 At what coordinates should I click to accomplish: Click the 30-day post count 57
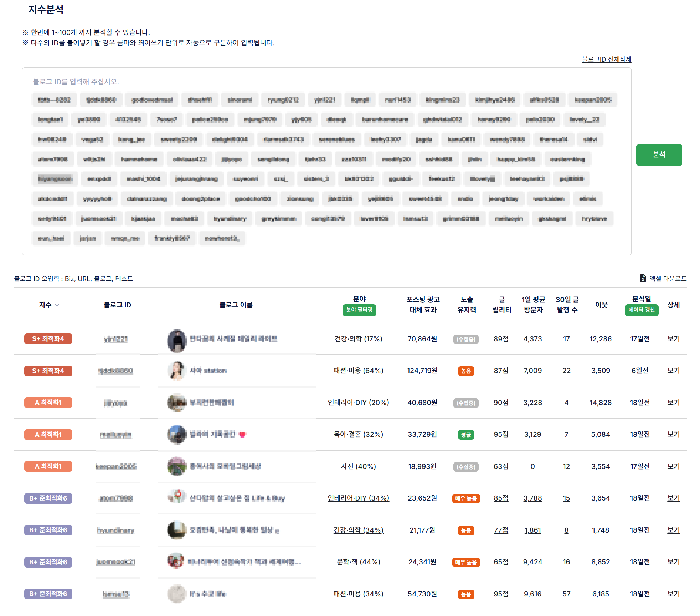(x=566, y=594)
